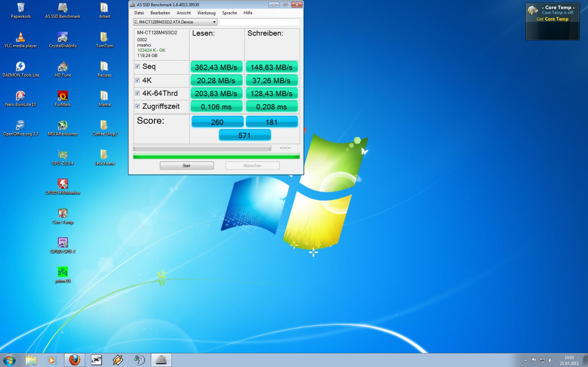588x367 pixels.
Task: Select the prime95 desktop icon
Action: click(x=63, y=275)
